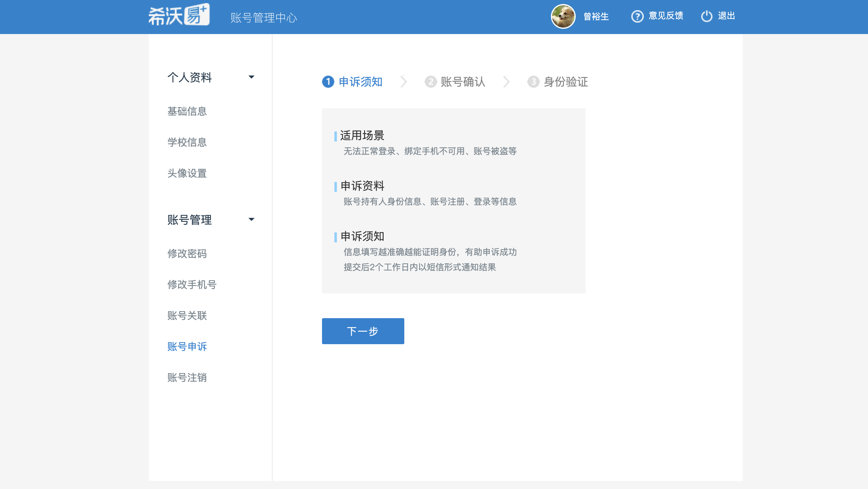This screenshot has height=489, width=868.
Task: Click the 账号管理中心 header title
Action: click(x=264, y=18)
